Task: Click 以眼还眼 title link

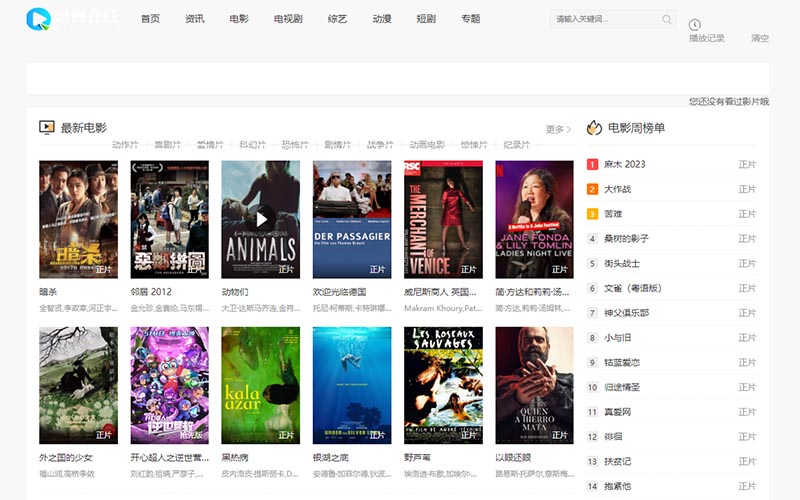Action: tap(513, 458)
